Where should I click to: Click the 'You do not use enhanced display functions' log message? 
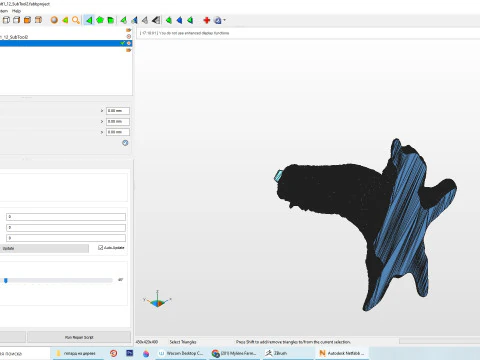194,33
